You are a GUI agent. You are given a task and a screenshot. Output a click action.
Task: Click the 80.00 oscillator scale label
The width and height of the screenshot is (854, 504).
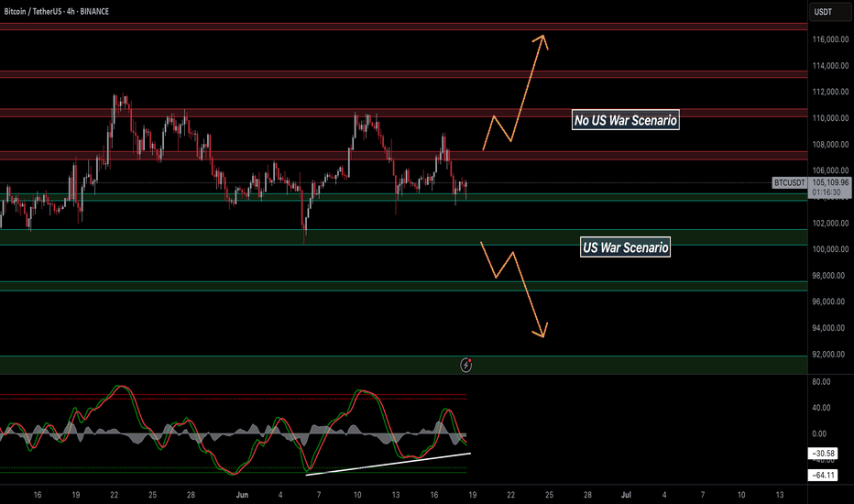(821, 381)
